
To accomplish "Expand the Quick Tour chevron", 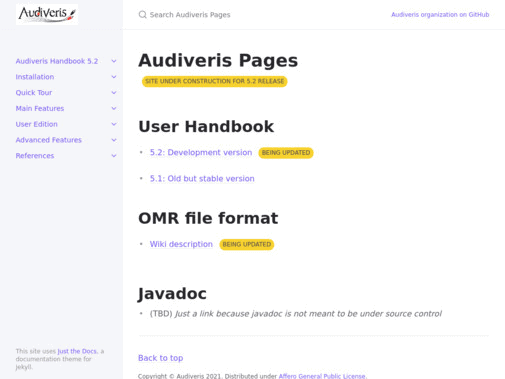I will (114, 92).
